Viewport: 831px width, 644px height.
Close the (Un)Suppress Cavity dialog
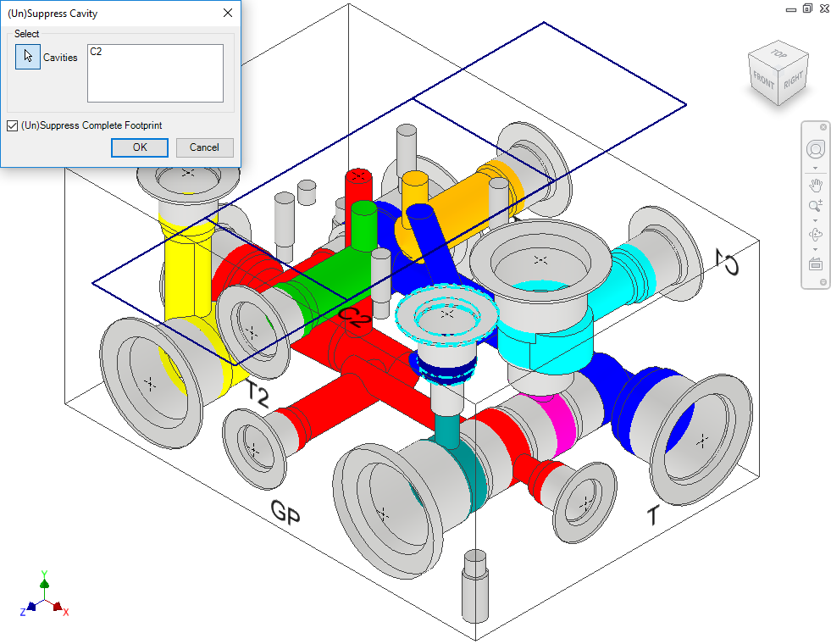(227, 14)
